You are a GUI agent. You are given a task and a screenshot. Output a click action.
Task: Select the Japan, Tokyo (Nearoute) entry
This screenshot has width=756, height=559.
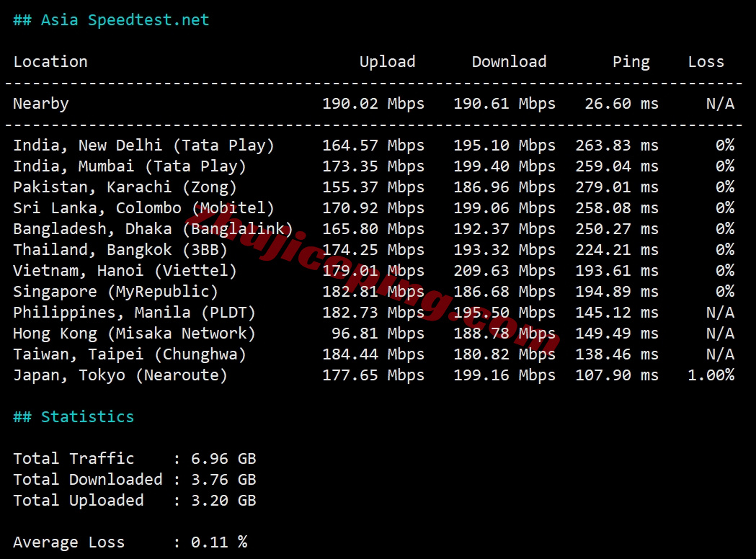[126, 375]
